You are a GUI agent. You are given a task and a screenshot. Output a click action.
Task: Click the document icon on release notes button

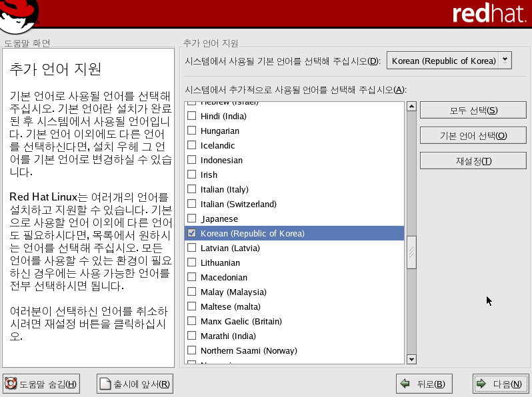(105, 384)
